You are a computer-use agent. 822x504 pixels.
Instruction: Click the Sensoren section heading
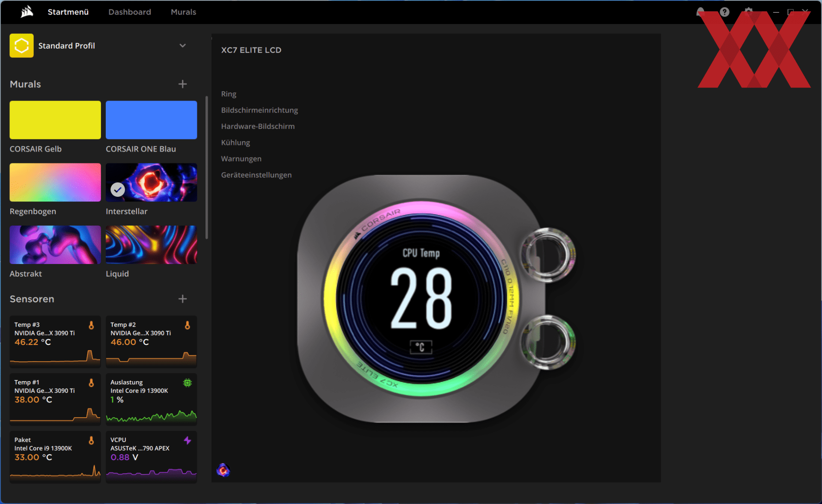click(32, 299)
